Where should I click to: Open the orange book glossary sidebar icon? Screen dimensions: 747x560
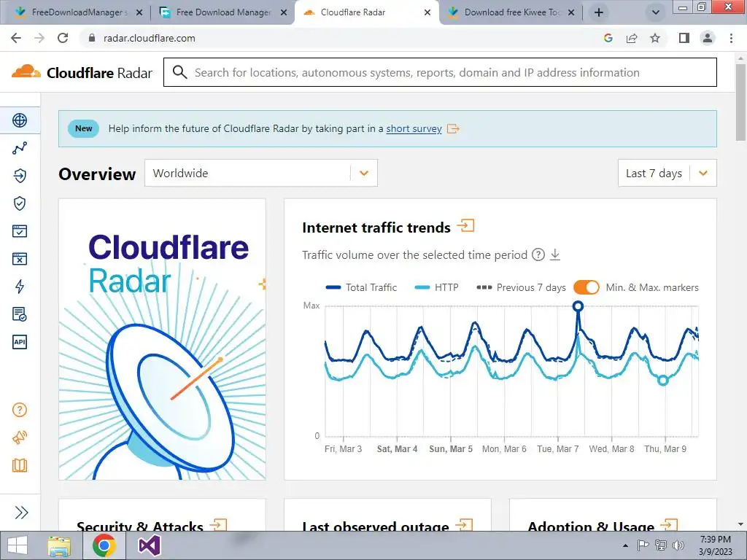(x=20, y=465)
